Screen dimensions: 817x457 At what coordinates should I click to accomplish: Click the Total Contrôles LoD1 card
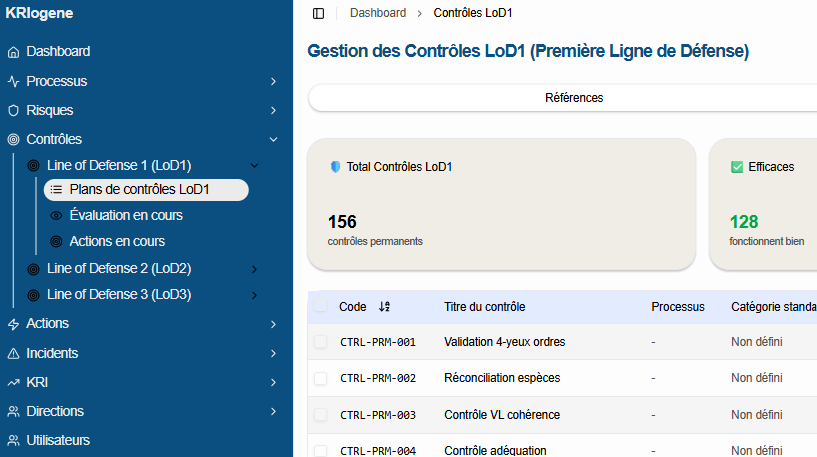tap(501, 205)
